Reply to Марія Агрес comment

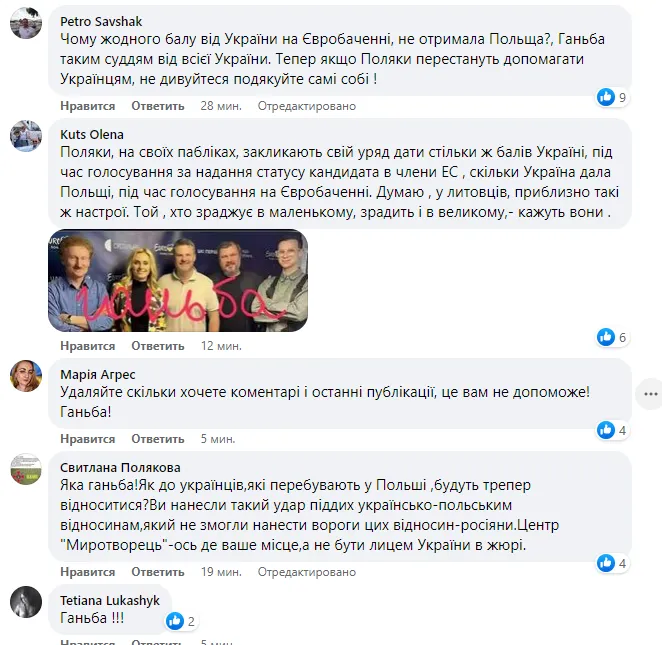click(x=157, y=439)
